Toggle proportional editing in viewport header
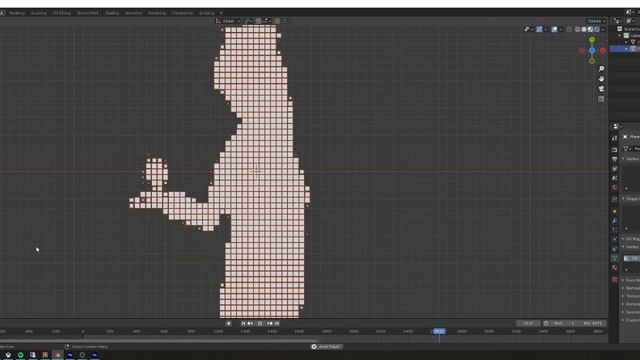The height and width of the screenshot is (360, 640). point(278,21)
